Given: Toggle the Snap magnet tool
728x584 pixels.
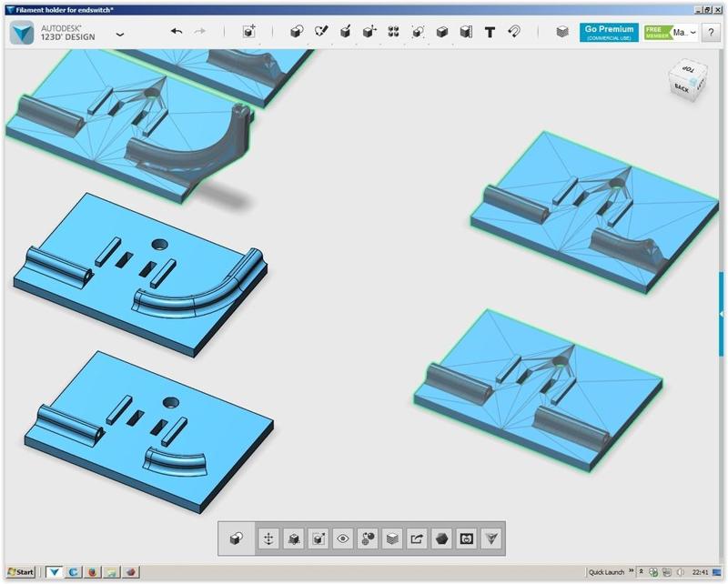Looking at the screenshot, I should [514, 32].
